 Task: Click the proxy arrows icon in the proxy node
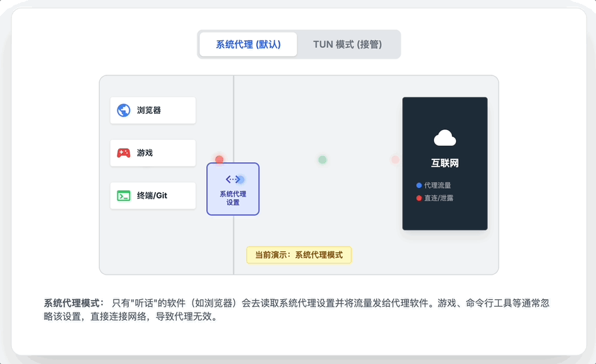click(233, 179)
